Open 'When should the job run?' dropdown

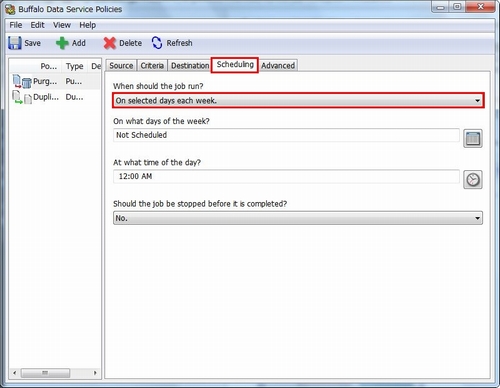(298, 100)
